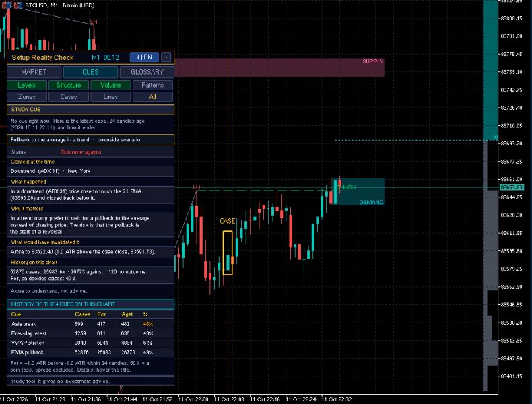532x404 pixels.
Task: Toggle the Lines filter
Action: 110,97
